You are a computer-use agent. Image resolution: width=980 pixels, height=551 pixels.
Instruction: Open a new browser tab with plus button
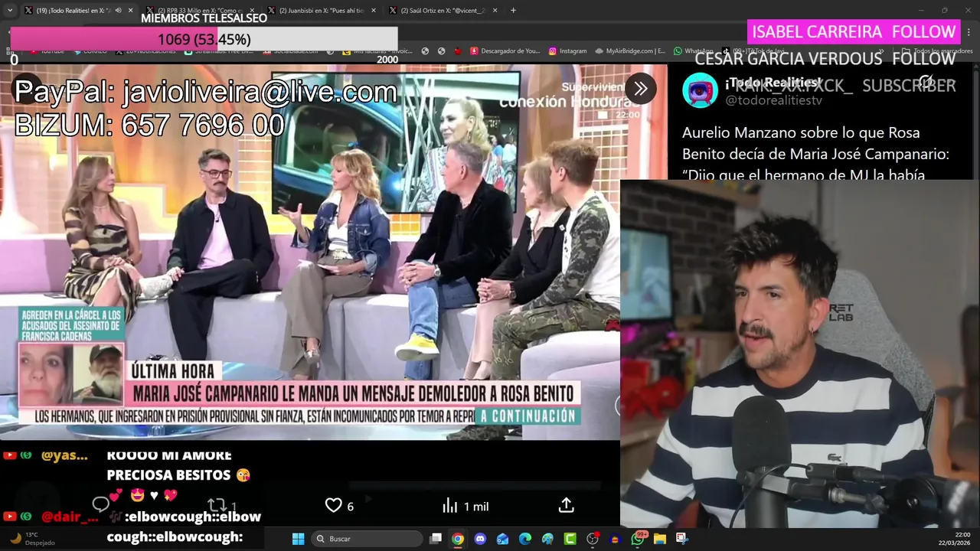point(513,10)
